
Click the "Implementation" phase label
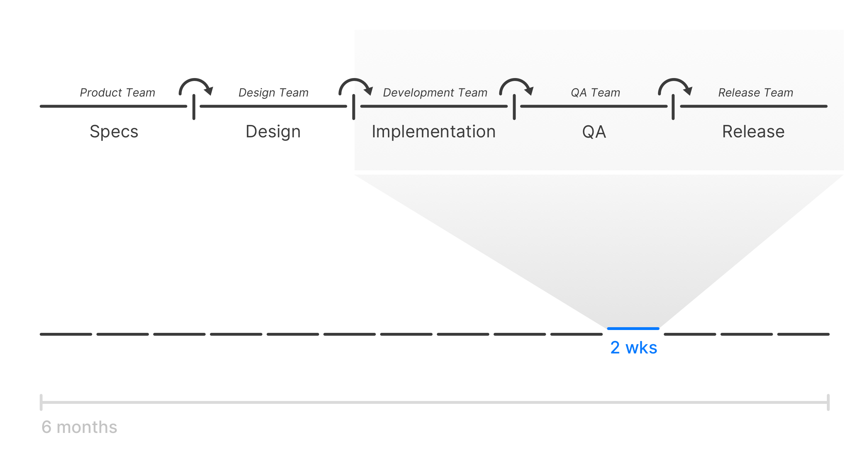click(433, 132)
